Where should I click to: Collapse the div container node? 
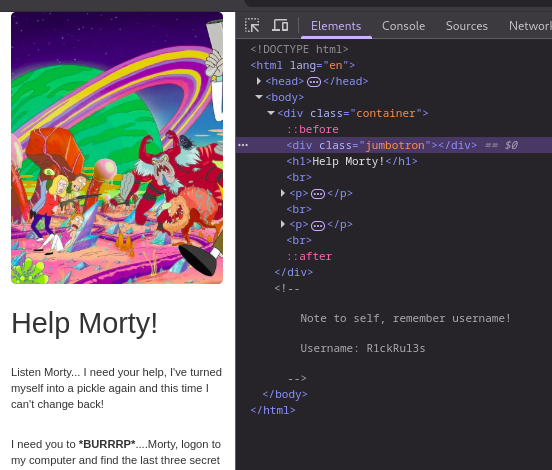(x=271, y=113)
